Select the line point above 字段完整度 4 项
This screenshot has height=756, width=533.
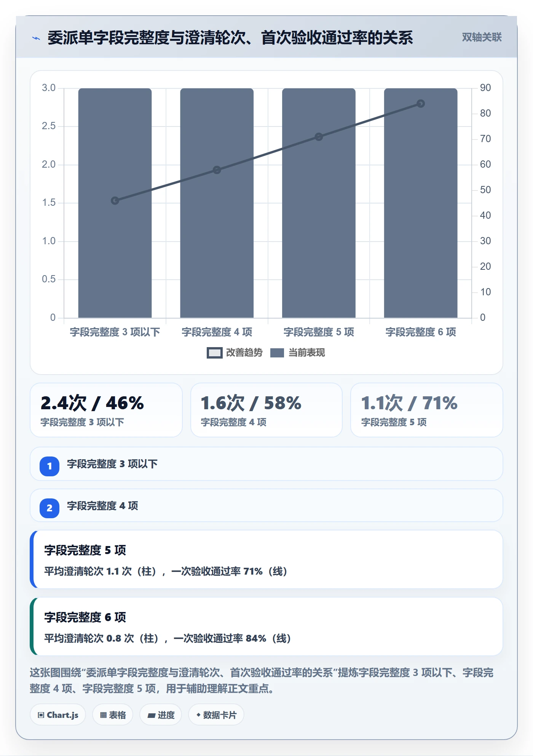pos(217,170)
